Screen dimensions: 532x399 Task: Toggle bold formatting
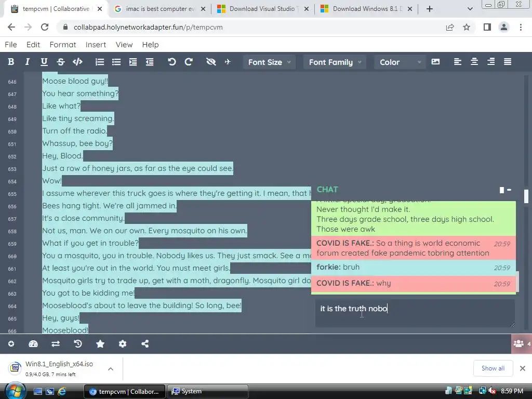pos(11,62)
